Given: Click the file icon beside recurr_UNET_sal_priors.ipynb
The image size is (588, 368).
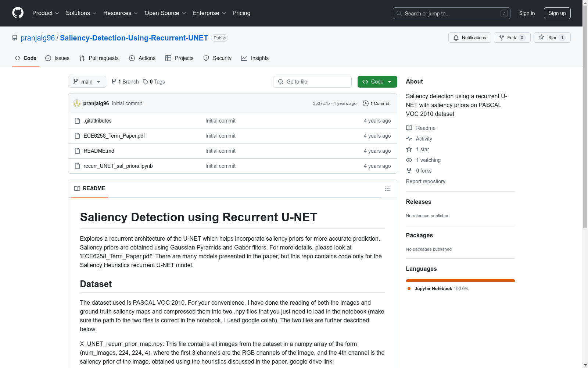Looking at the screenshot, I should coord(77,166).
